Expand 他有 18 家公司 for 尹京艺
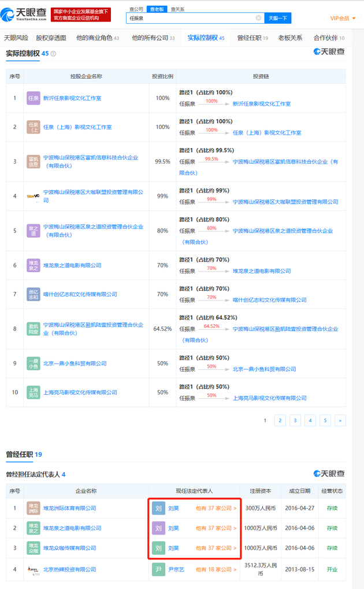This screenshot has width=364, height=589. tap(216, 569)
